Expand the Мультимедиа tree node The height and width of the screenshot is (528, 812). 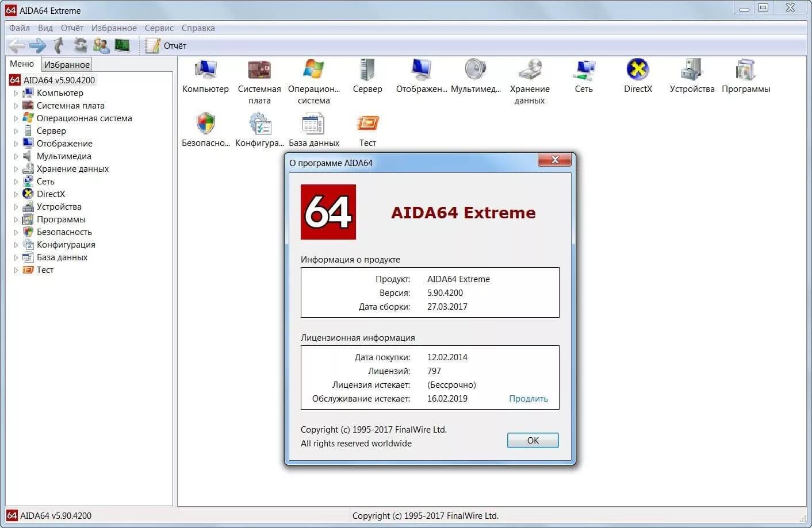16,156
